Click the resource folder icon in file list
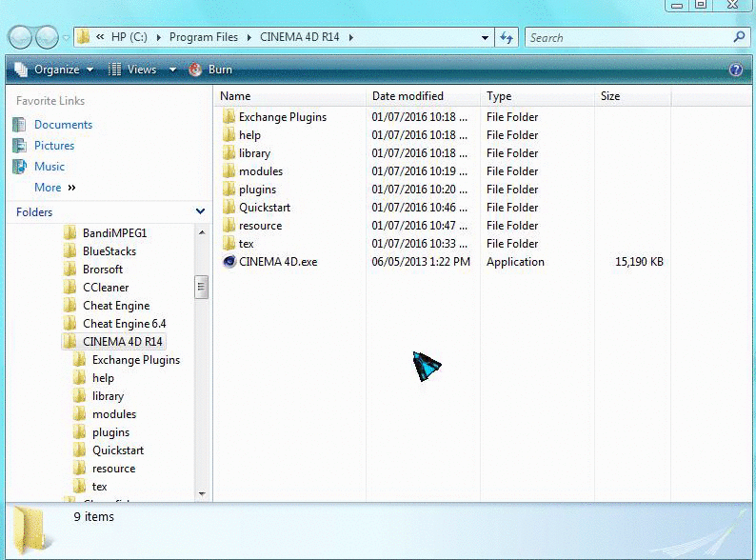This screenshot has height=560, width=756. click(229, 226)
